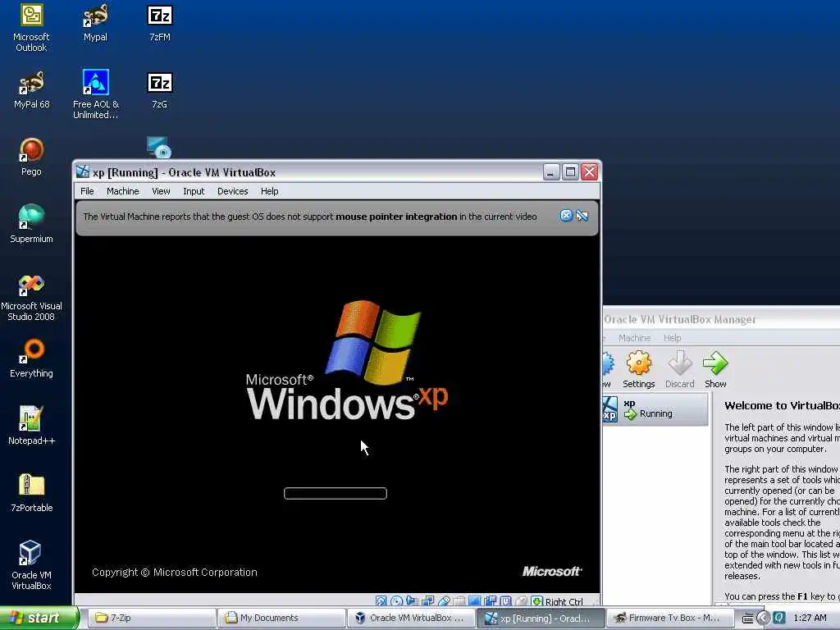The width and height of the screenshot is (840, 630).
Task: Click the shared folders status icon
Action: click(459, 601)
